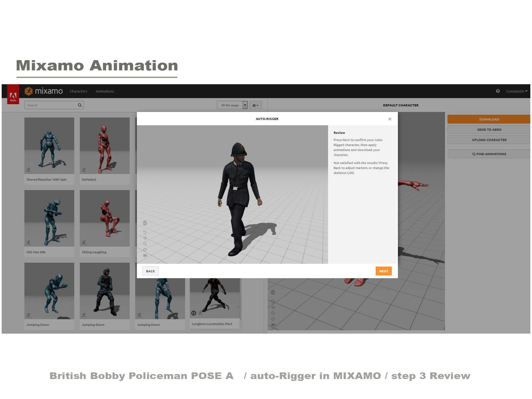The height and width of the screenshot is (399, 532).
Task: Click camera icon in main character viewport
Action: click(x=273, y=325)
